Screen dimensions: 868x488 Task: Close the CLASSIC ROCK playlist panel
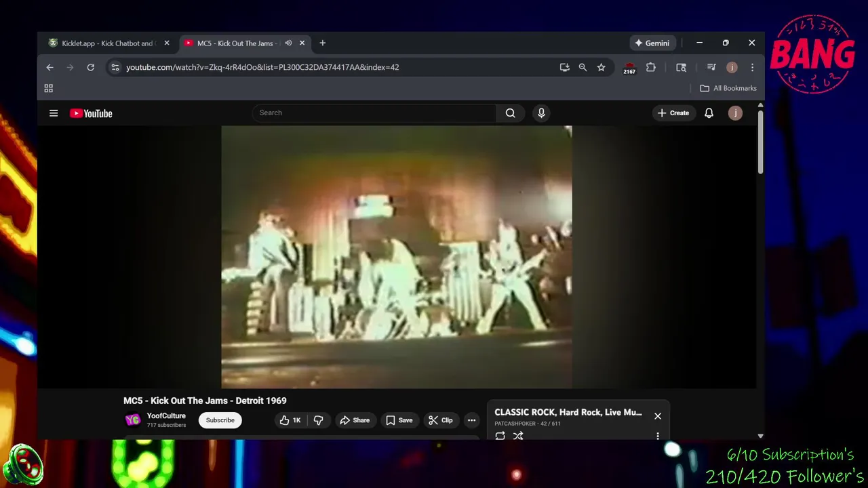tap(658, 416)
